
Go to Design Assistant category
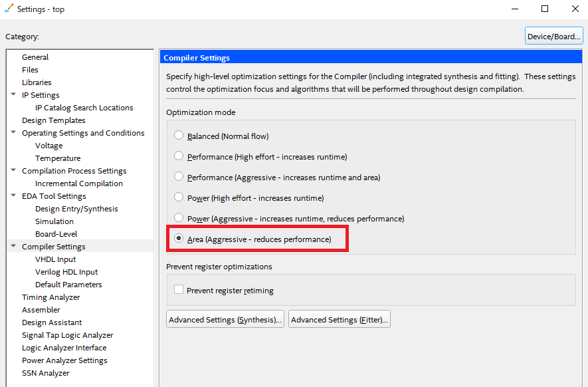pos(52,322)
